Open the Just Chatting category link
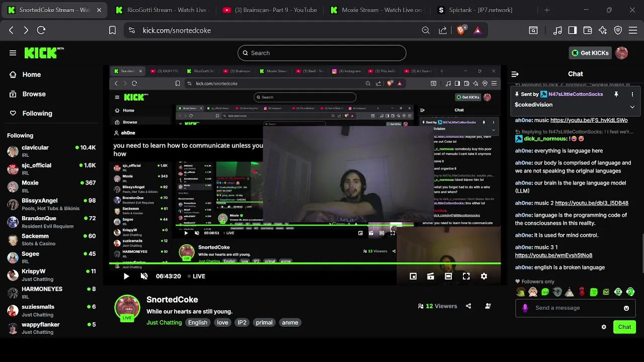Viewport: 644px width, 362px height. pos(164,322)
